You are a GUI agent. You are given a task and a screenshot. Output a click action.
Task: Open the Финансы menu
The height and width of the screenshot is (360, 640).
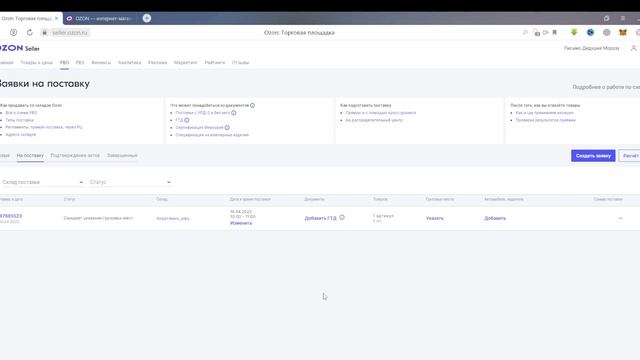tap(101, 62)
